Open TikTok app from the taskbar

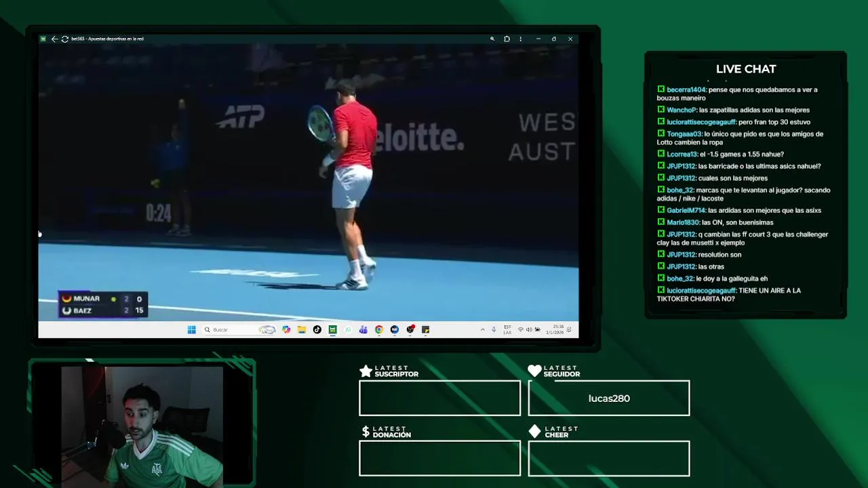point(317,329)
